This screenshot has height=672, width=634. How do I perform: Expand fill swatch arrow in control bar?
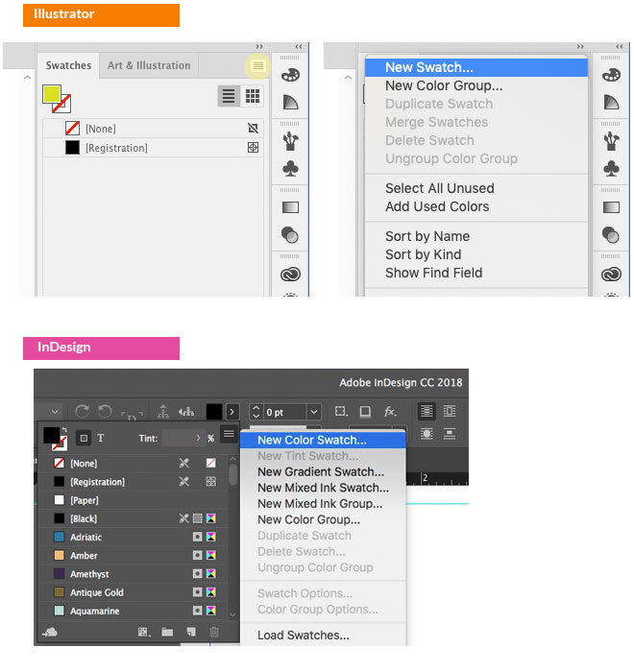tap(232, 412)
